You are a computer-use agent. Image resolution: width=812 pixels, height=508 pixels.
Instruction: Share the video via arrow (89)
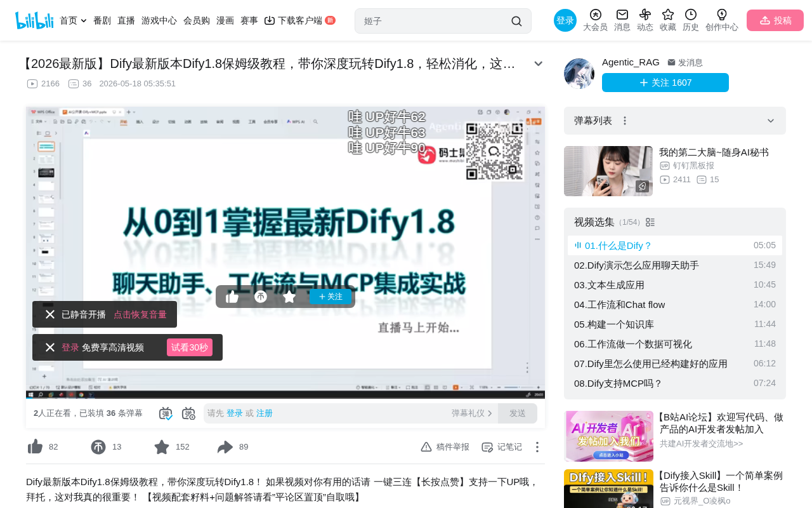point(225,447)
